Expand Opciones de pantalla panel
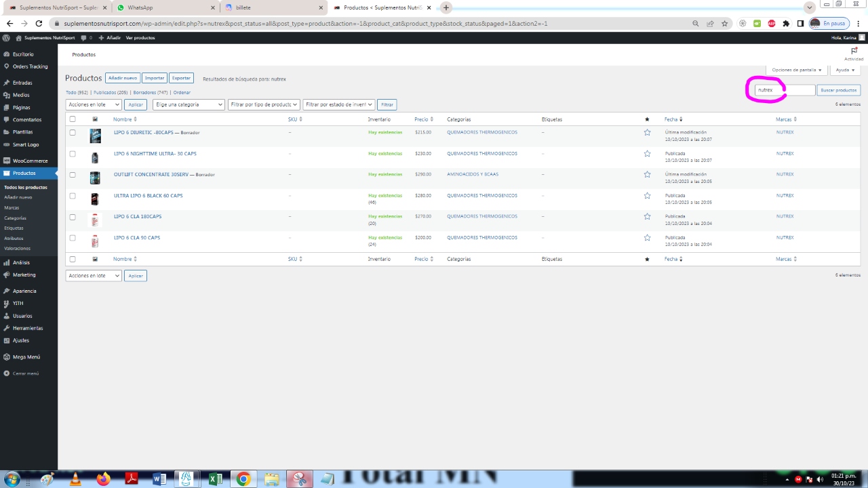 click(x=797, y=70)
